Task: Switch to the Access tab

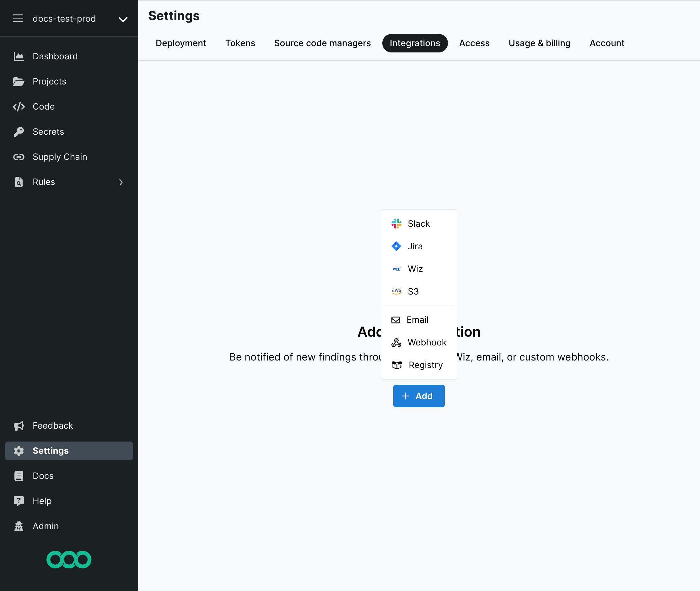Action: pyautogui.click(x=474, y=43)
